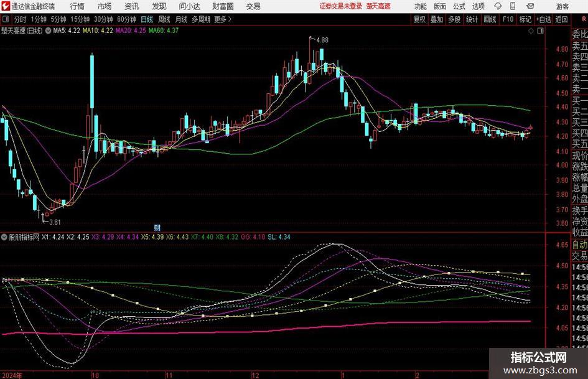Select the 日线 daily period
This screenshot has width=588, height=379.
(x=147, y=19)
